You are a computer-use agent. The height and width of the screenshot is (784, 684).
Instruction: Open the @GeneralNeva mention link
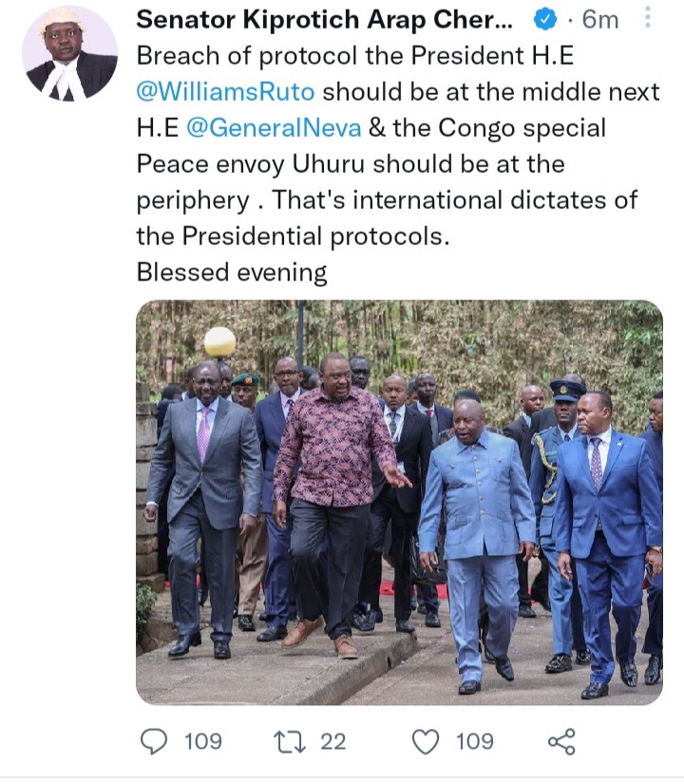point(274,128)
